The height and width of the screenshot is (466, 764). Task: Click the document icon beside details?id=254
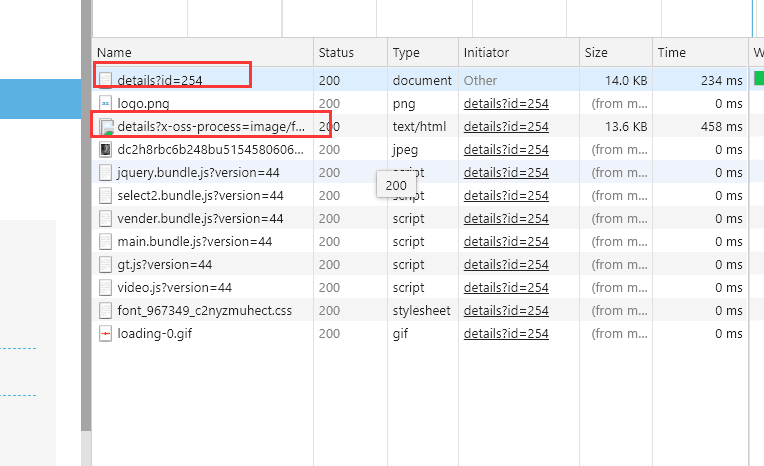[105, 80]
